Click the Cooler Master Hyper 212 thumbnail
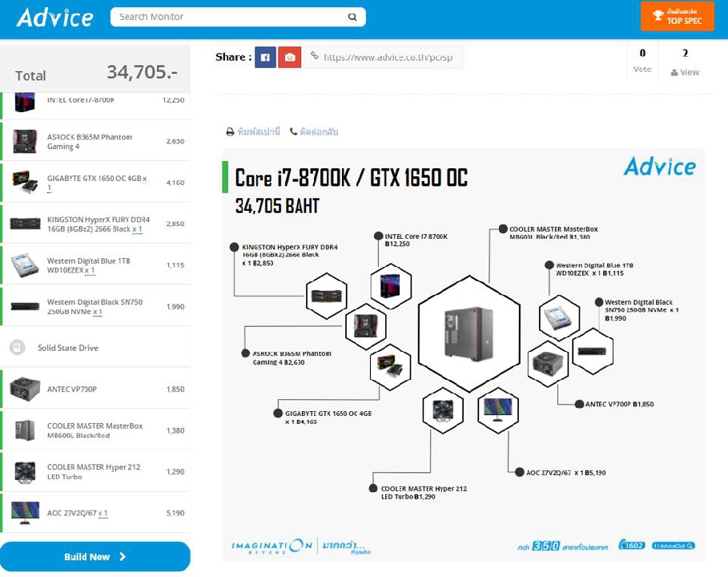The height and width of the screenshot is (577, 728). click(x=25, y=471)
